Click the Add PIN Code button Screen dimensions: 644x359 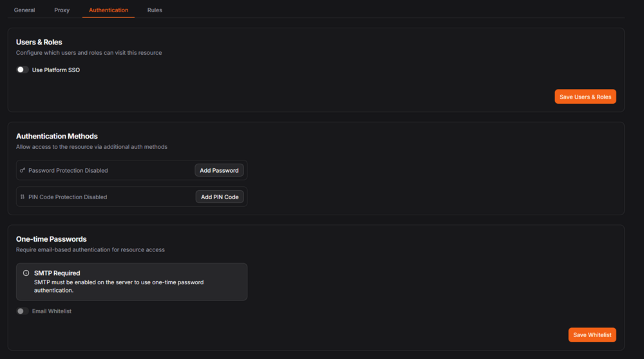(220, 197)
